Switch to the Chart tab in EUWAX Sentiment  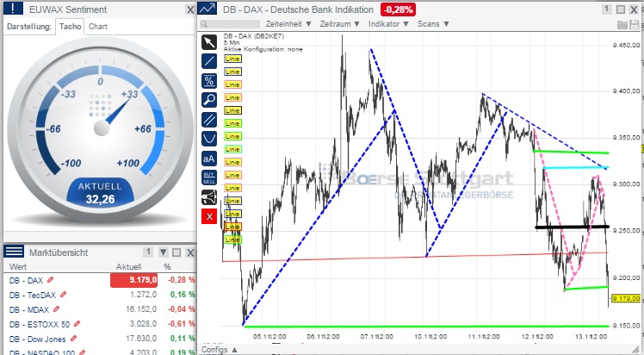click(98, 27)
